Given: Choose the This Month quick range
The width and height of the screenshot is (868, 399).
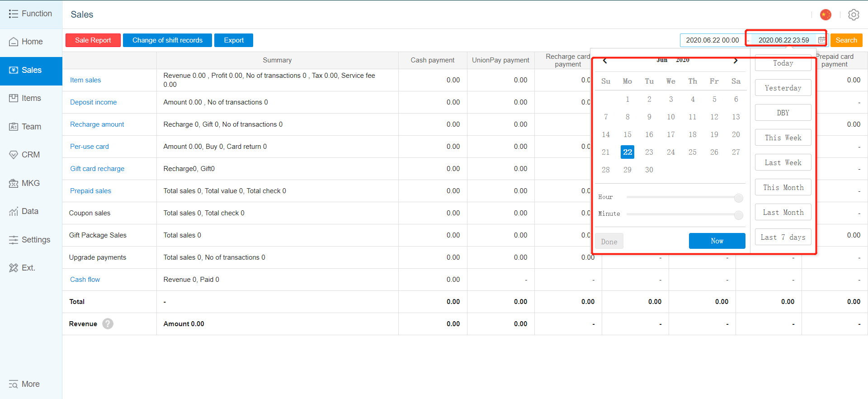Looking at the screenshot, I should [783, 187].
